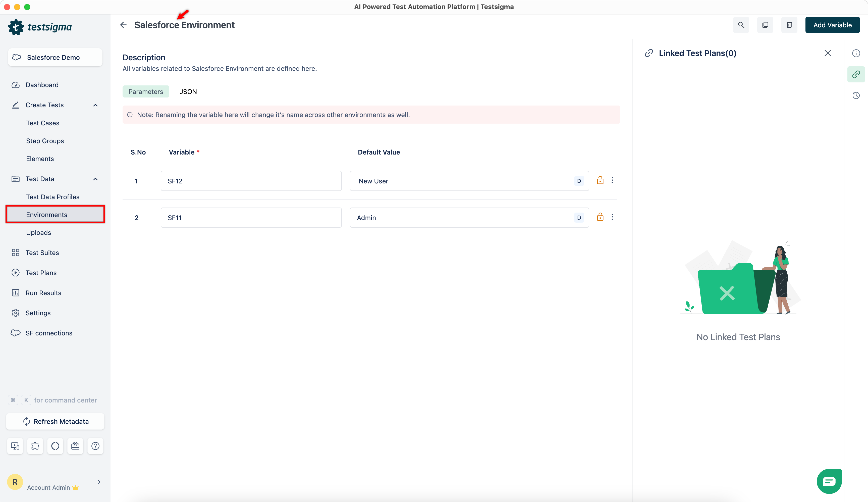
Task: Click the search icon in header
Action: [x=741, y=25]
